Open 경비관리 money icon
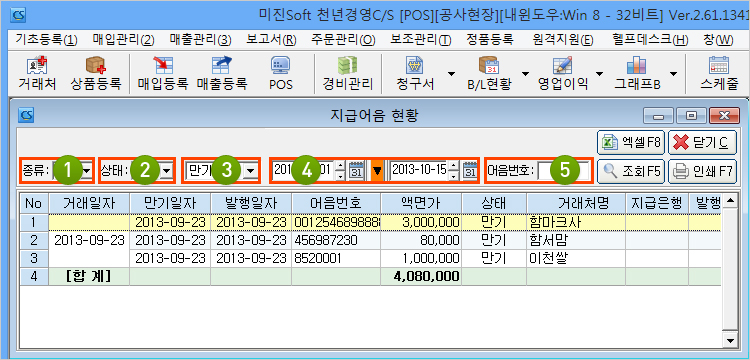Viewport: 750px width, 360px height. point(348,74)
